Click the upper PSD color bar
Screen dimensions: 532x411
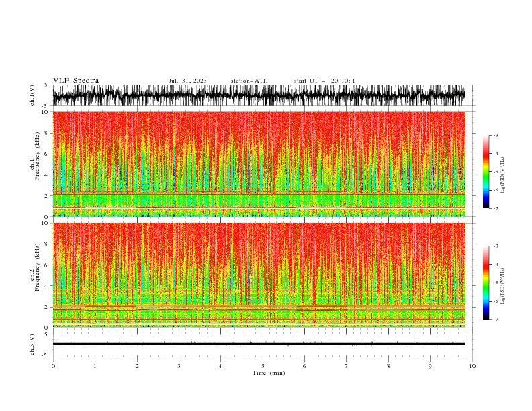486,172
